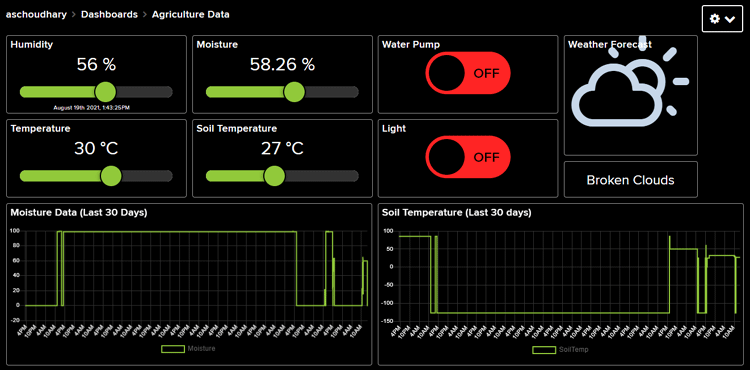The height and width of the screenshot is (370, 750).
Task: Click the Humidity slider handle
Action: click(x=105, y=92)
